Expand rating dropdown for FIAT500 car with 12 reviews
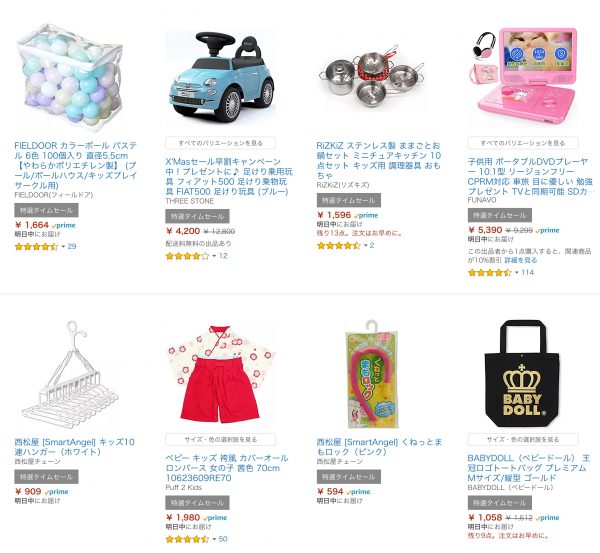Screen dimensions: 600x553 [x=214, y=256]
